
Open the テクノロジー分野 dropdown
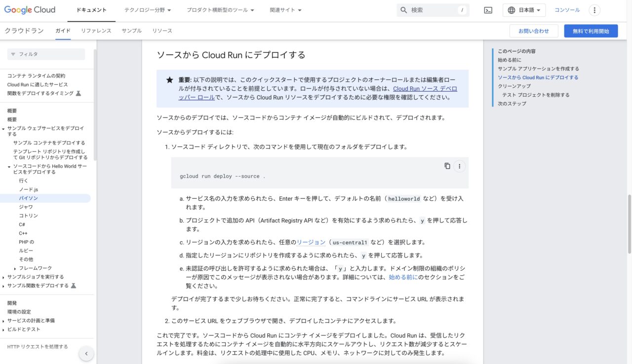(148, 10)
